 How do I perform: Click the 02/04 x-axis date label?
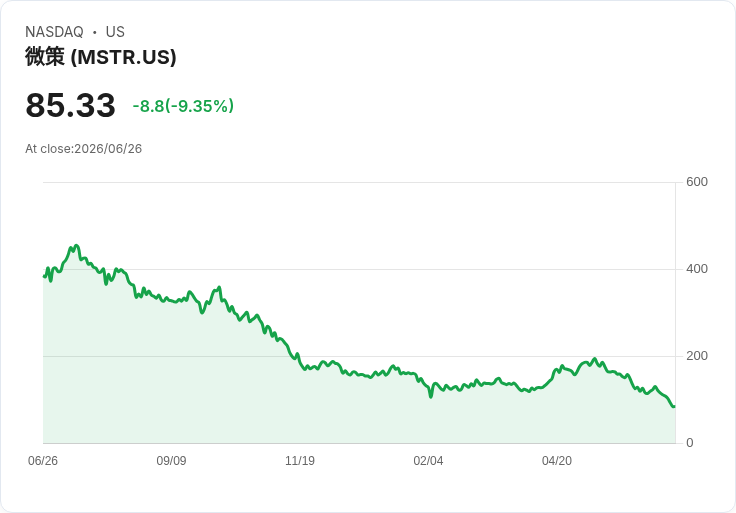coord(428,460)
